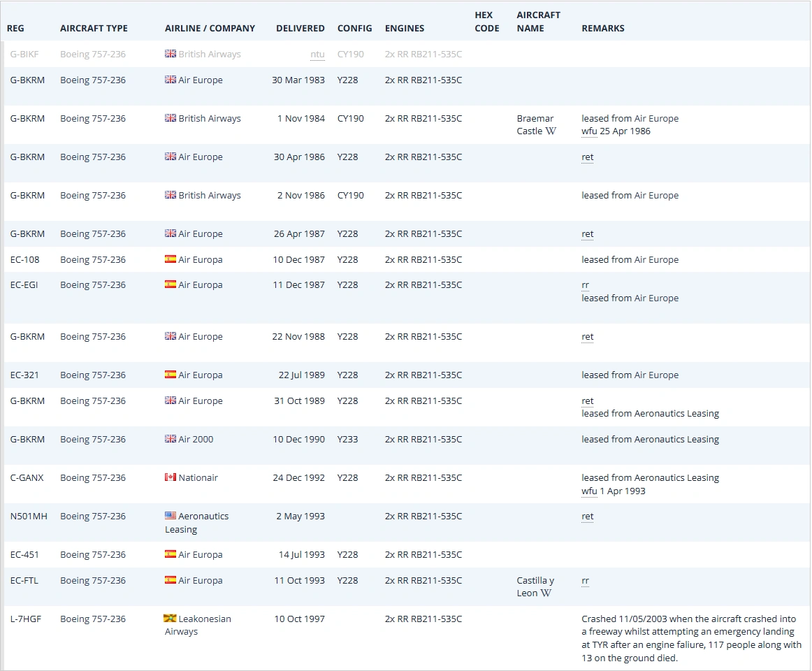Open Nationair airline link
Screen dimensions: 812x671
pos(198,477)
